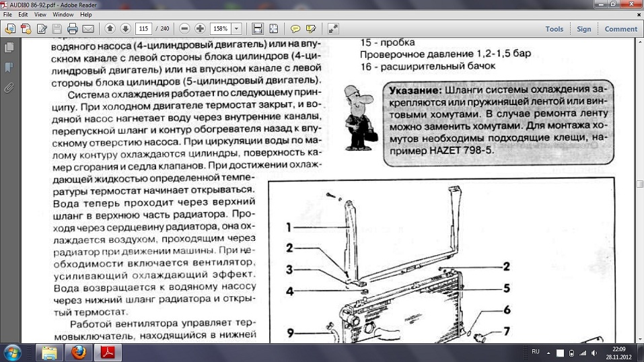Open the Edit menu
Image resolution: width=644 pixels, height=362 pixels.
tap(24, 14)
